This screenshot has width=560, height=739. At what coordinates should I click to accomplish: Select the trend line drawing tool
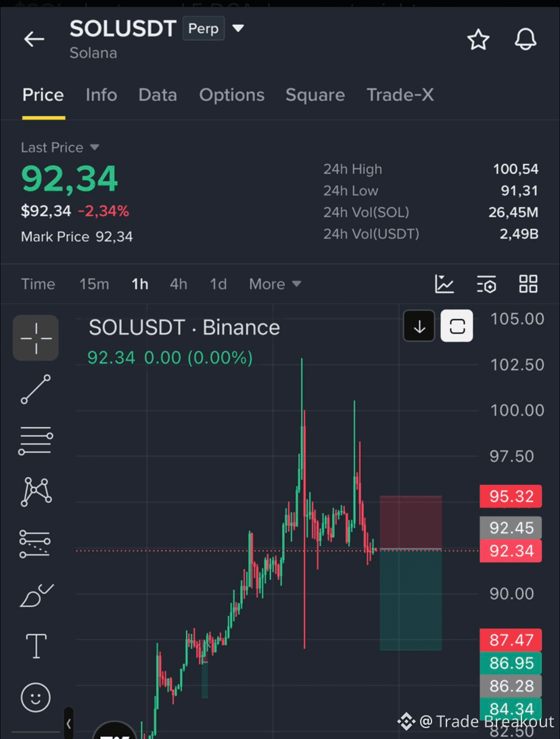[36, 389]
